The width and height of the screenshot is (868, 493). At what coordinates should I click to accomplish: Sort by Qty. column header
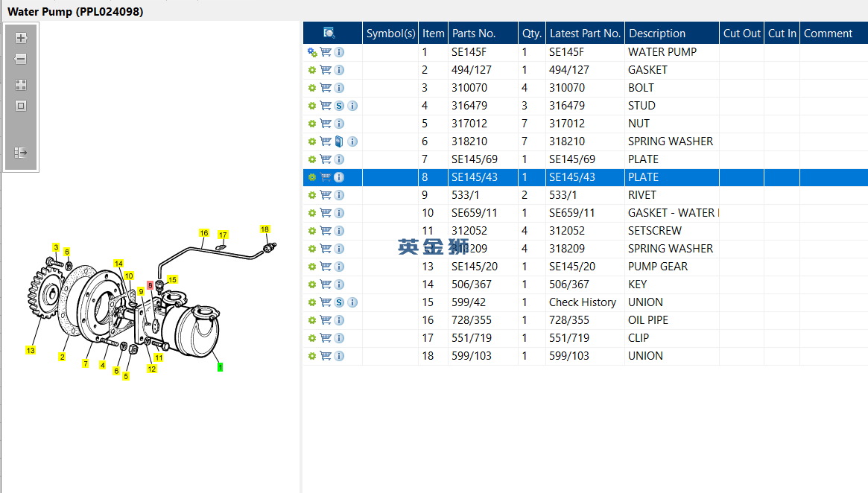pos(532,34)
